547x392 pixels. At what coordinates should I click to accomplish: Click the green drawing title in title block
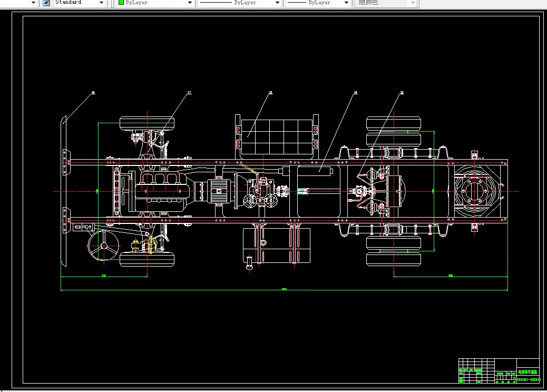[x=528, y=371]
